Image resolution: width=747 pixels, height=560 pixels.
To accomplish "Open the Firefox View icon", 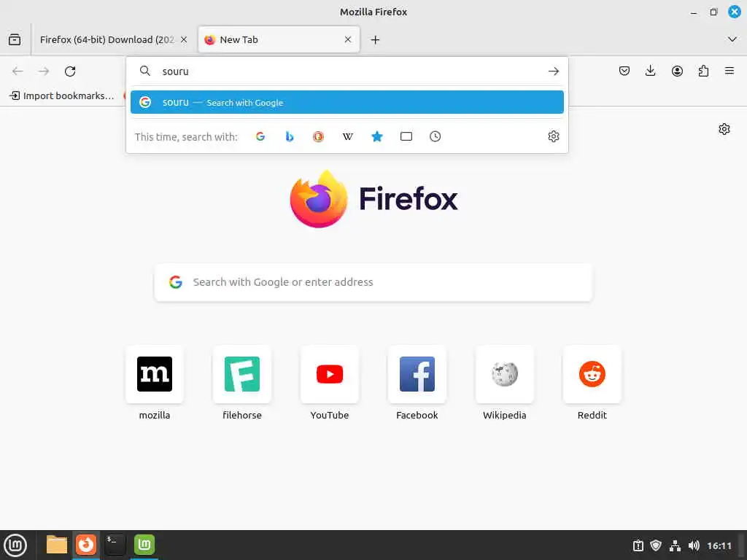I will pyautogui.click(x=15, y=40).
